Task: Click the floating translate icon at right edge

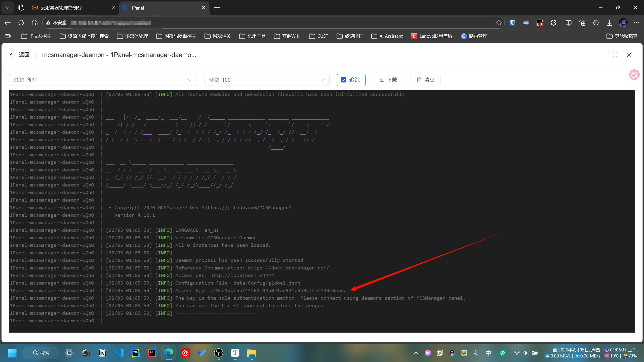Action: [x=634, y=75]
